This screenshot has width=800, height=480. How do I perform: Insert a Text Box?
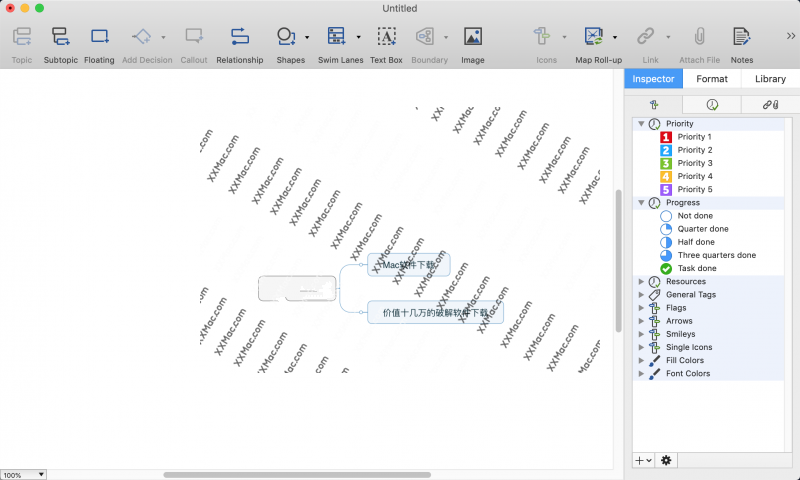coord(386,37)
